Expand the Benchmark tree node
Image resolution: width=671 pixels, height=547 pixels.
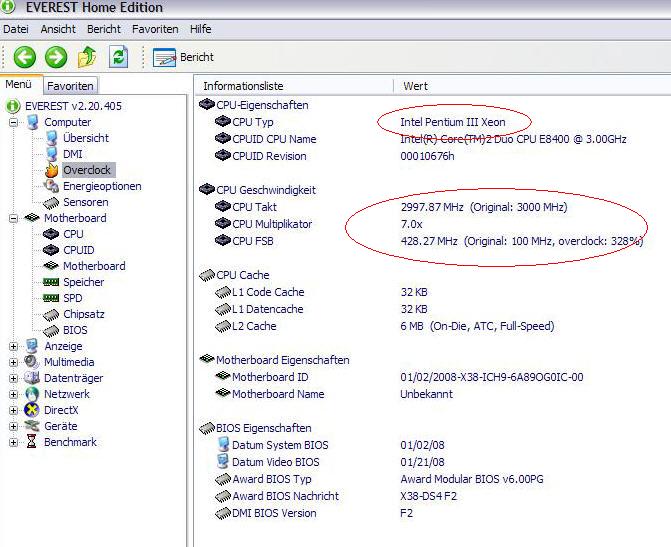point(13,442)
